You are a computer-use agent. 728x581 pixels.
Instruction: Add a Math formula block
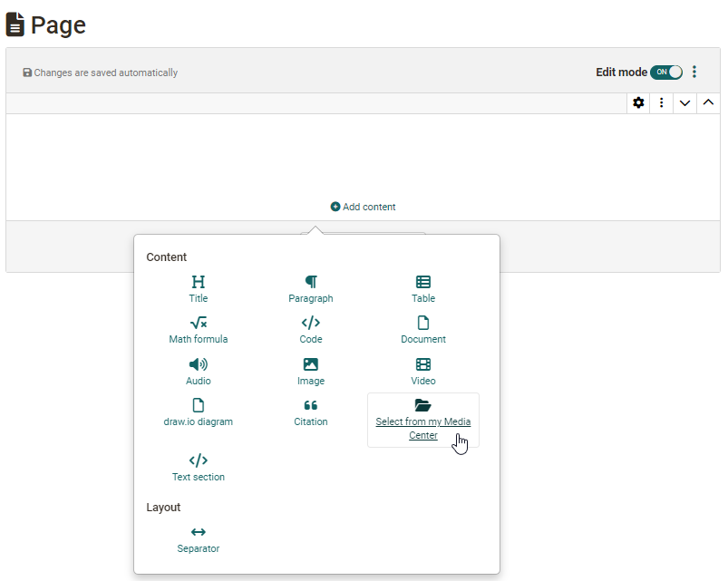[x=198, y=330]
